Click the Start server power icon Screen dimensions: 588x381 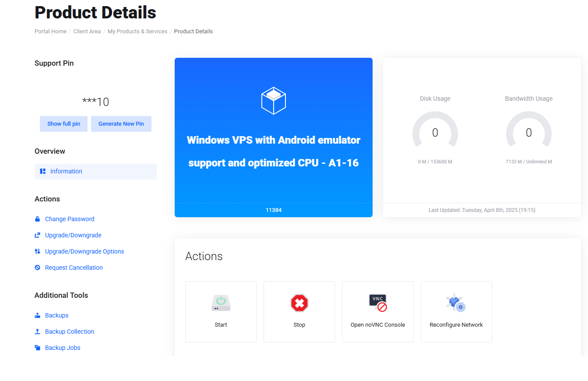pyautogui.click(x=221, y=303)
